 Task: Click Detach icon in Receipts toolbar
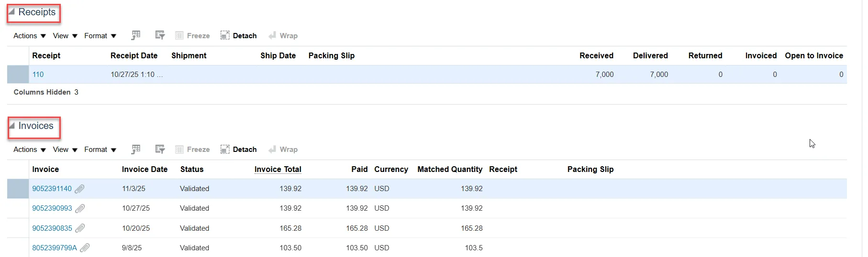tap(225, 35)
